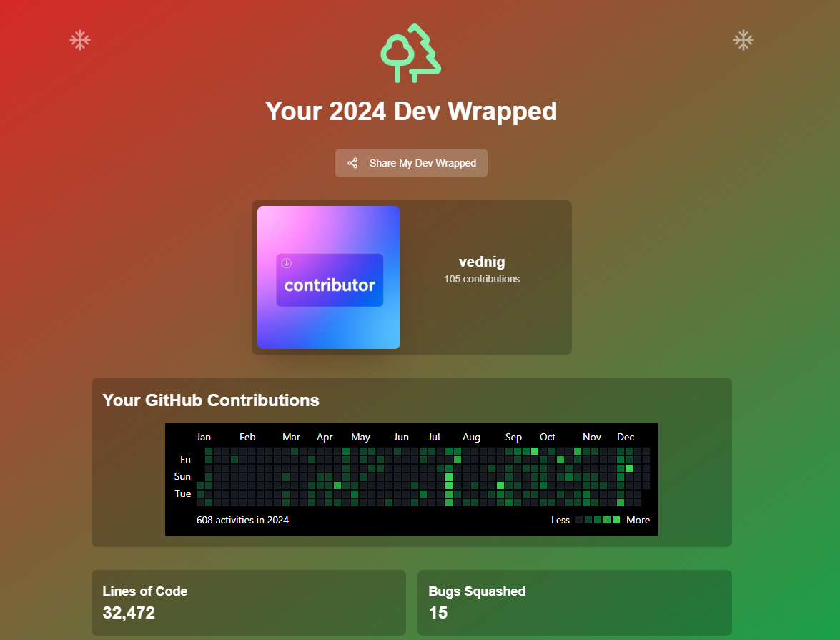Click the Mar month label in the graph
Image resolution: width=840 pixels, height=640 pixels.
pyautogui.click(x=292, y=437)
